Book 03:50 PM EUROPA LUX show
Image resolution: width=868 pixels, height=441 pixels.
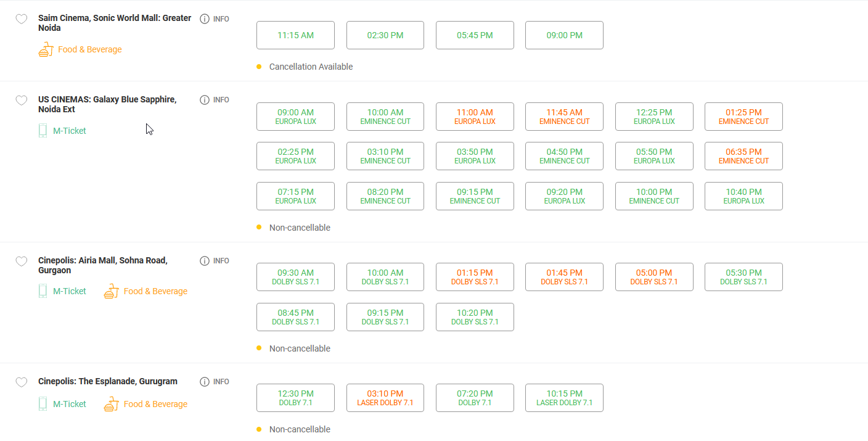click(x=475, y=156)
